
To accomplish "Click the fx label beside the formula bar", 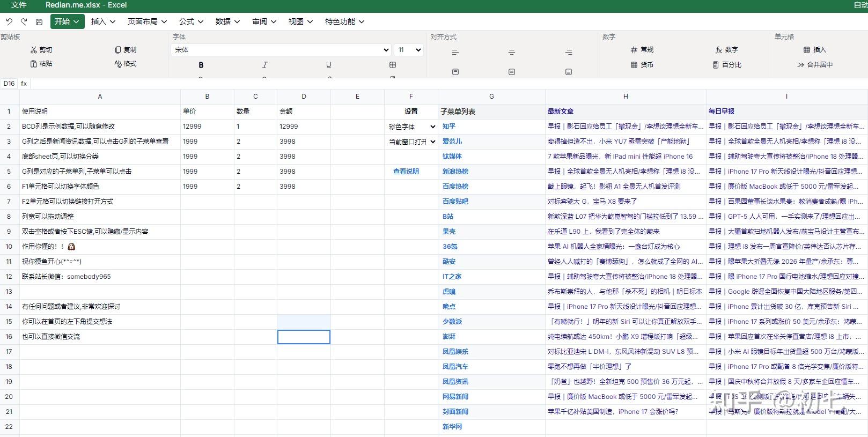I will tap(24, 84).
